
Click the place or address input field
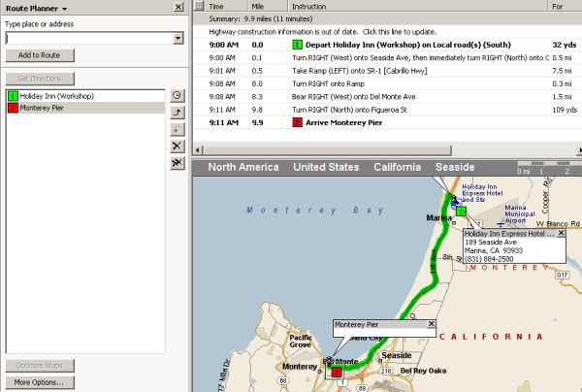pos(89,38)
